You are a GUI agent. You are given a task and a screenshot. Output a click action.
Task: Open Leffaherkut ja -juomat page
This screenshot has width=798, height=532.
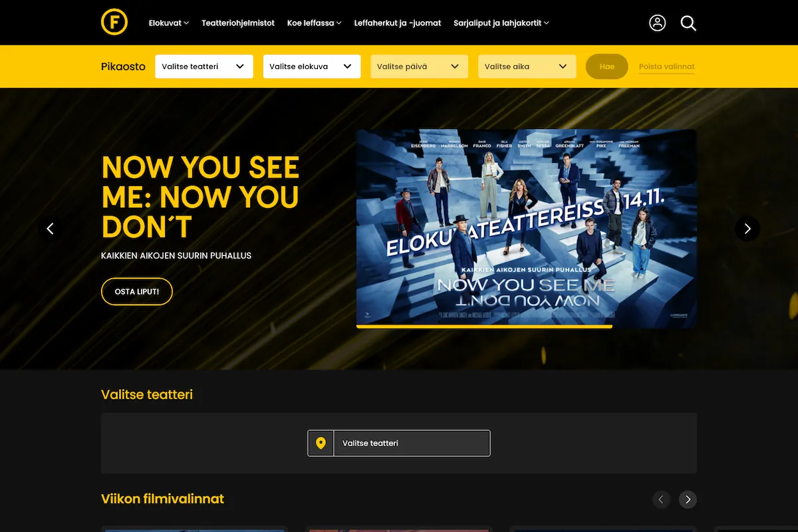pos(398,23)
